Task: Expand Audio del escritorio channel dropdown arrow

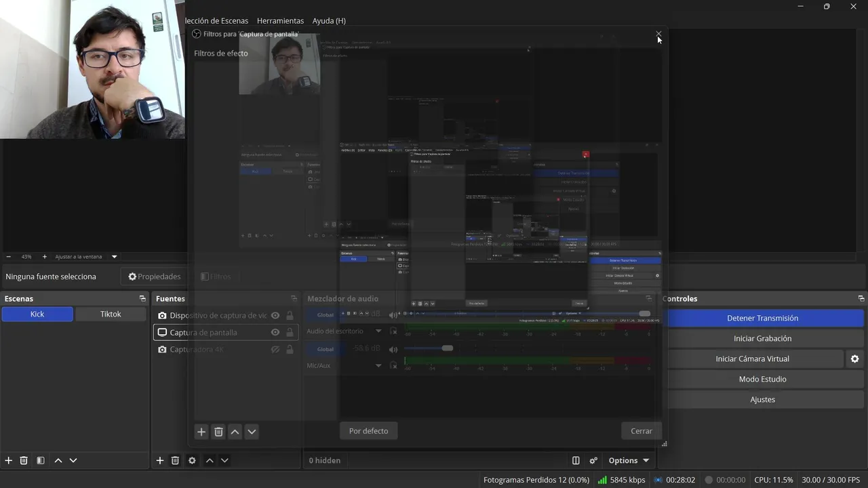Action: (378, 331)
